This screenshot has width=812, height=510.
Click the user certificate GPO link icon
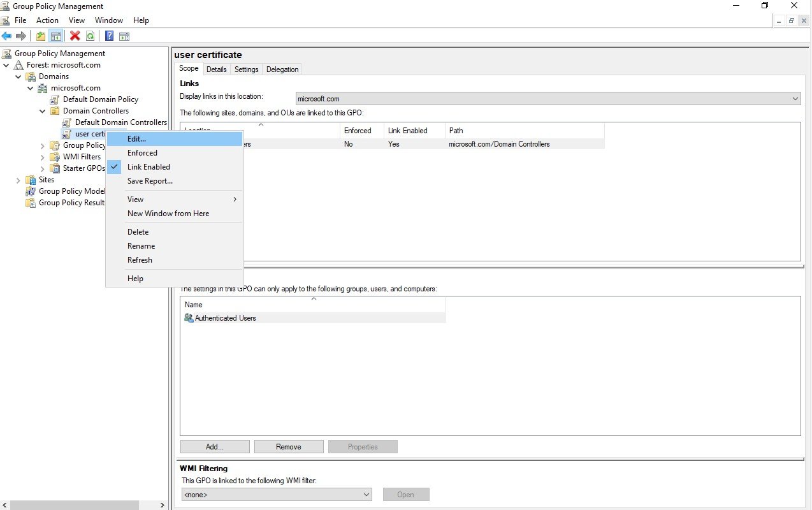(x=67, y=134)
